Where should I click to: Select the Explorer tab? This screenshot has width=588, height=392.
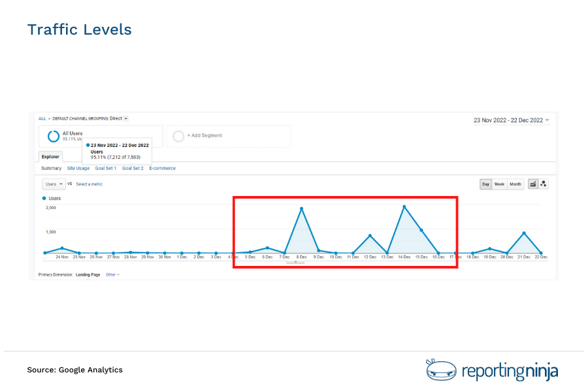(x=50, y=157)
